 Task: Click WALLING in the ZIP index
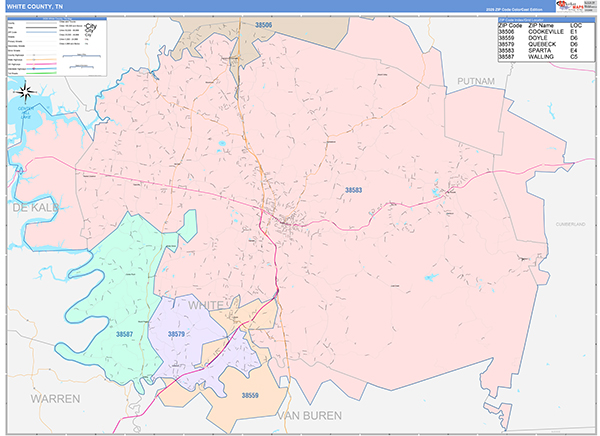541,56
